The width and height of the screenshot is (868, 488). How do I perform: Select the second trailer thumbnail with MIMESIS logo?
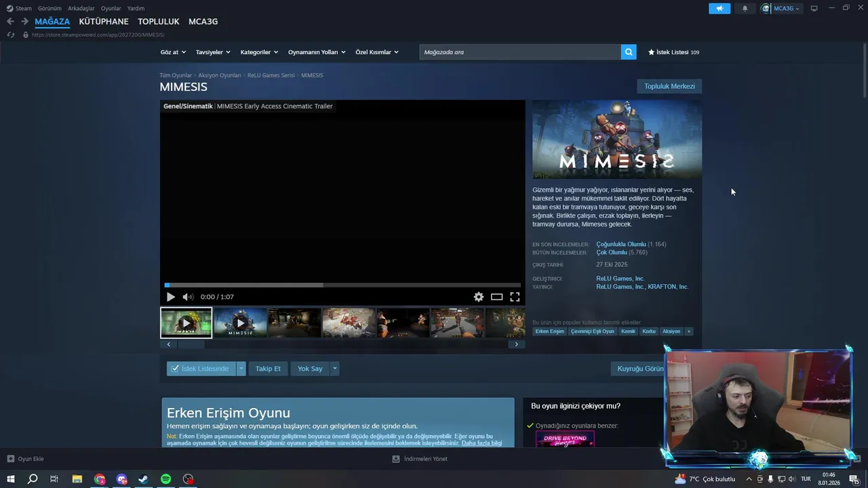(240, 323)
